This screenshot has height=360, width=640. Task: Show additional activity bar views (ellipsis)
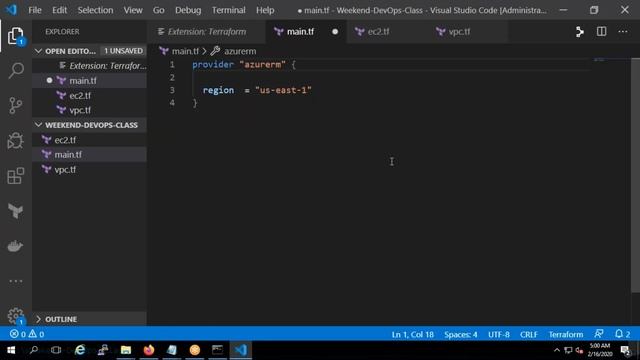(16, 281)
